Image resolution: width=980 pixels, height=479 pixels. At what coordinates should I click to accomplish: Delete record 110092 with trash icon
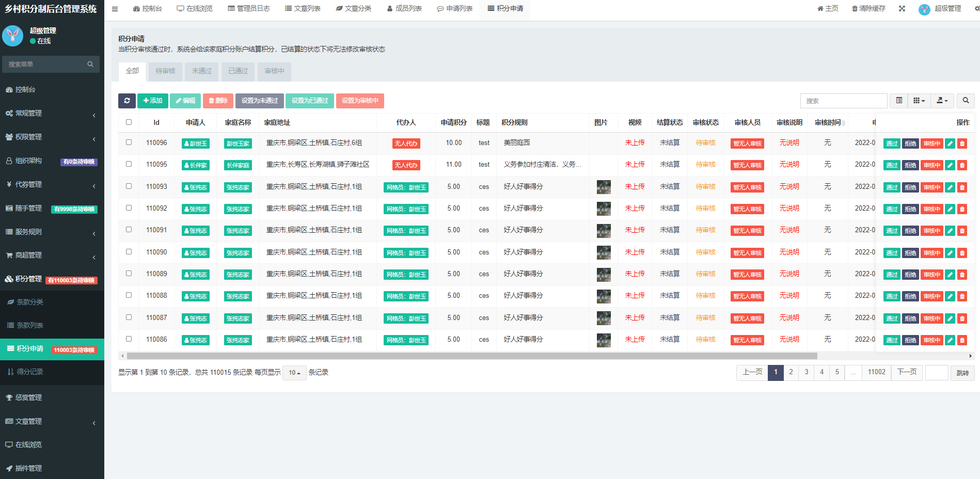962,209
